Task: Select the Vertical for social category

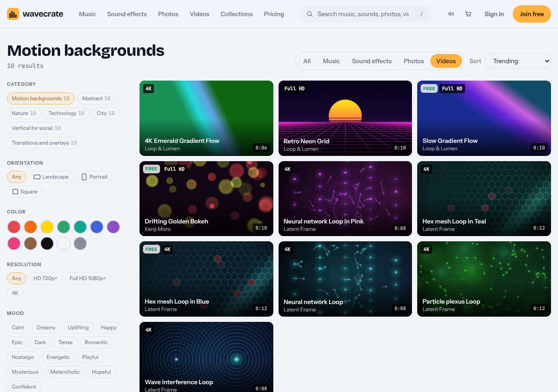Action: click(x=36, y=128)
